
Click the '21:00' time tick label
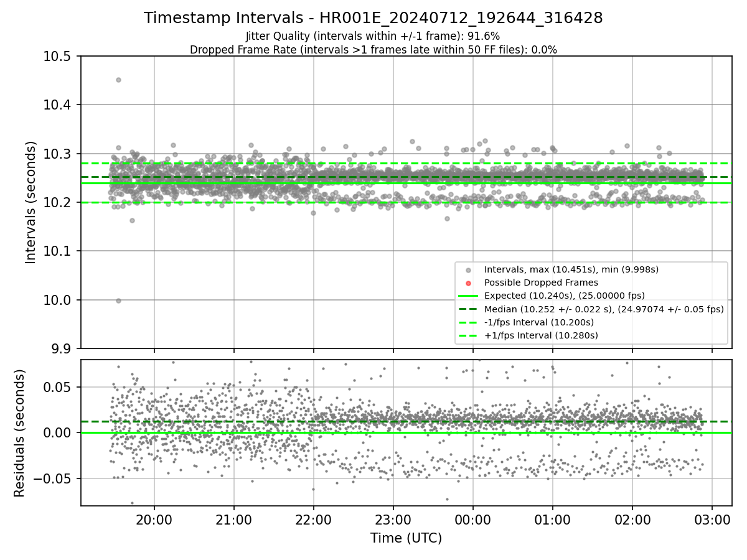[234, 520]
